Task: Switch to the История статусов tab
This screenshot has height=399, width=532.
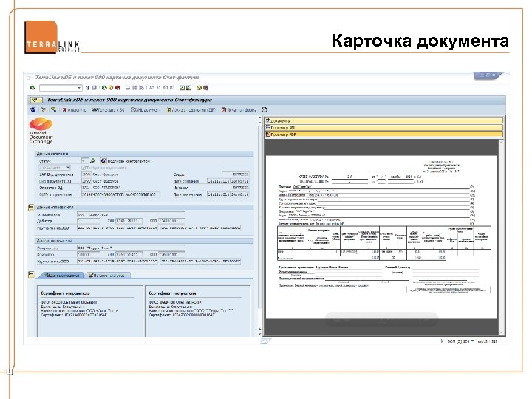Action: click(107, 275)
